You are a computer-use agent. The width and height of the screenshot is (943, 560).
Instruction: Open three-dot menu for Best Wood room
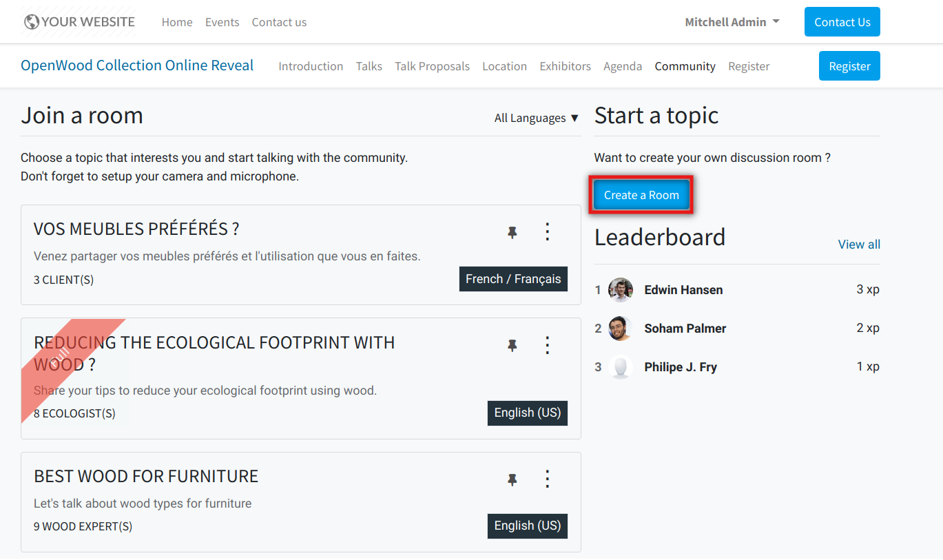548,479
